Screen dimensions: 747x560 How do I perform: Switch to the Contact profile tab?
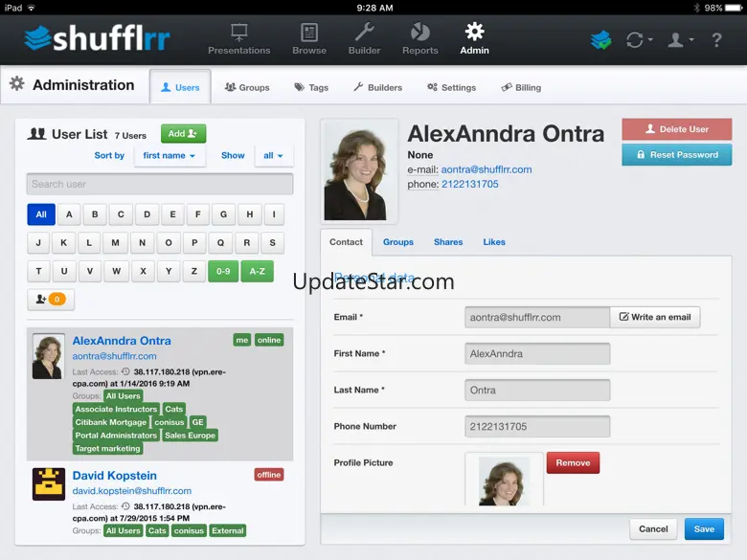[346, 242]
